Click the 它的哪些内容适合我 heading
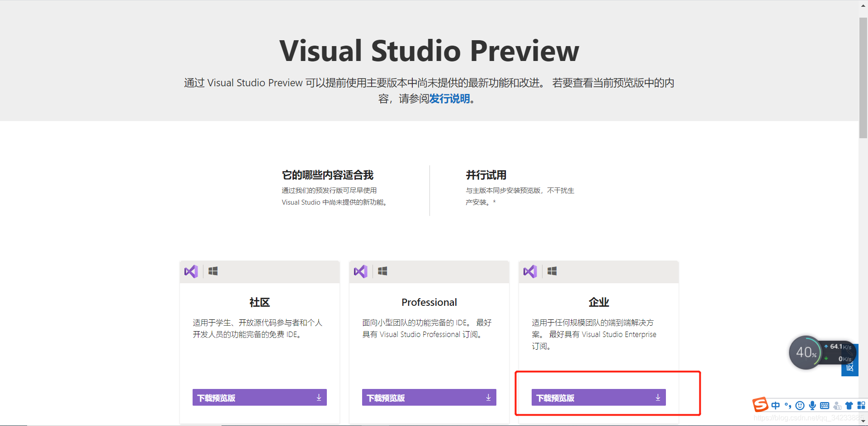Image resolution: width=868 pixels, height=426 pixels. [x=328, y=175]
